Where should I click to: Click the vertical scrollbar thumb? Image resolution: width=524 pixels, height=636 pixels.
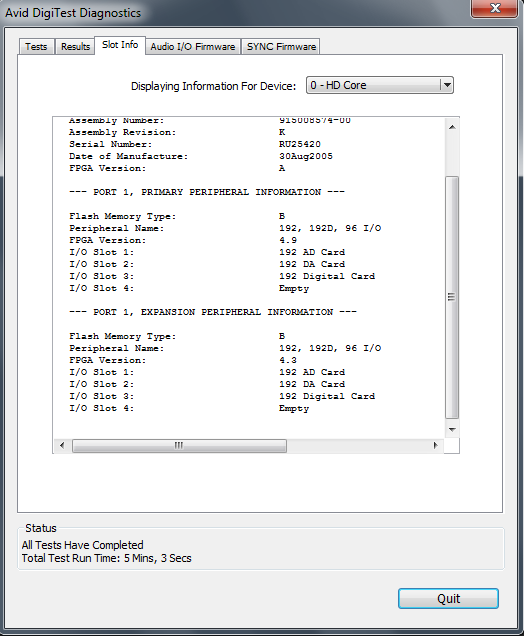pyautogui.click(x=452, y=297)
